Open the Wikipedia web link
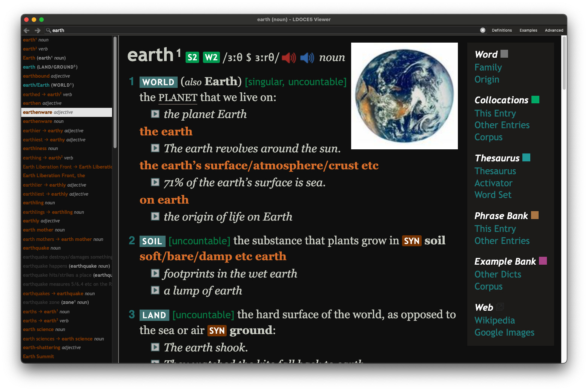The height and width of the screenshot is (391, 588). 494,320
